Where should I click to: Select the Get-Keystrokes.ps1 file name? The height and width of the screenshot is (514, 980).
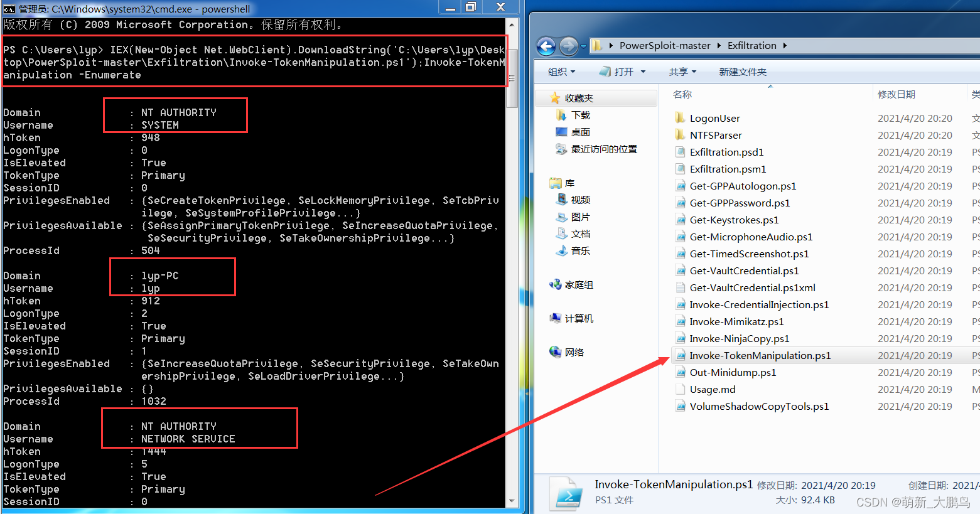click(x=734, y=220)
